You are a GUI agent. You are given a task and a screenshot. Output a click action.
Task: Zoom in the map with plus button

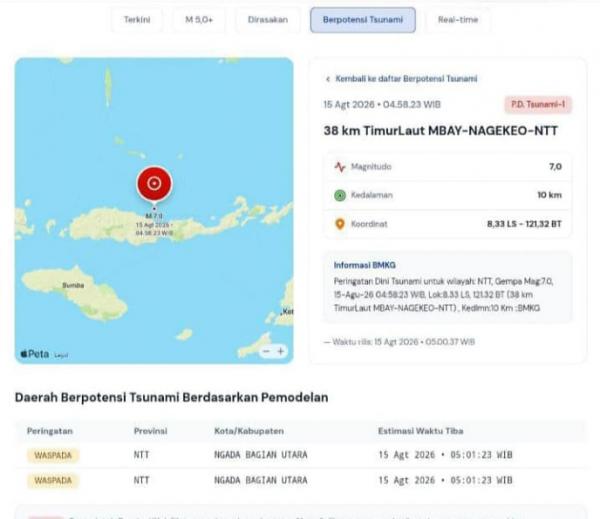[x=281, y=351]
